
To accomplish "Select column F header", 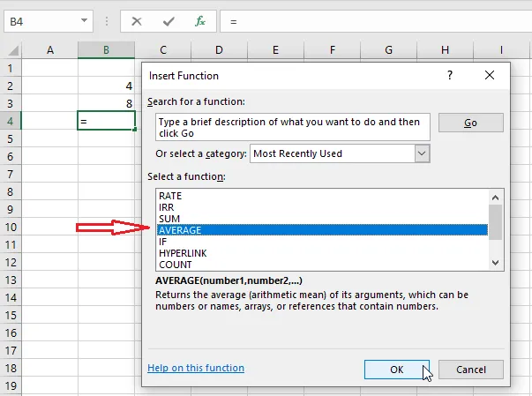I will pyautogui.click(x=332, y=50).
